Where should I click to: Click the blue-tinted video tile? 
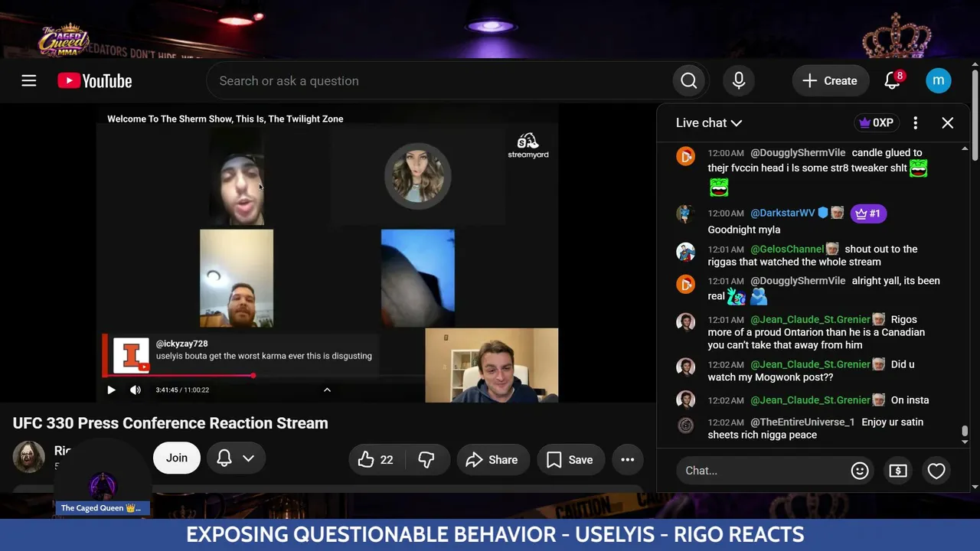[417, 278]
